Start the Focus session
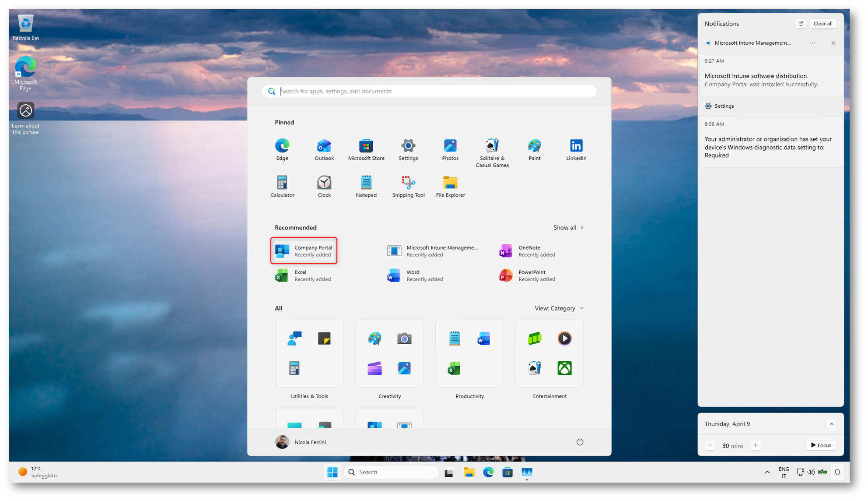 coord(821,445)
